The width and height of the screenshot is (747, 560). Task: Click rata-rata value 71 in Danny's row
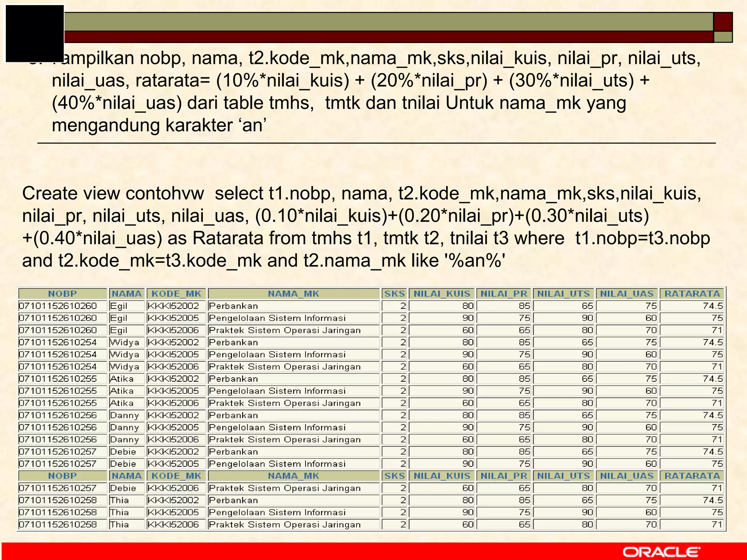pos(717,439)
